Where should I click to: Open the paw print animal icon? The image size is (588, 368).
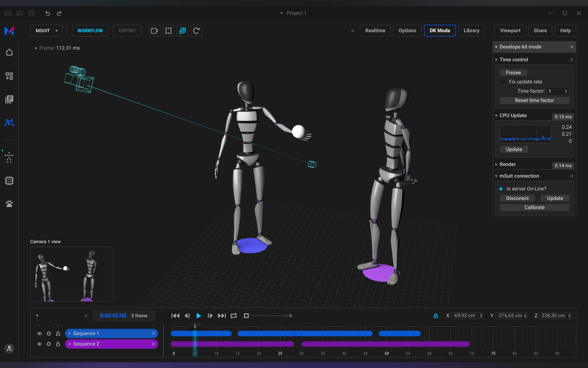(x=9, y=204)
